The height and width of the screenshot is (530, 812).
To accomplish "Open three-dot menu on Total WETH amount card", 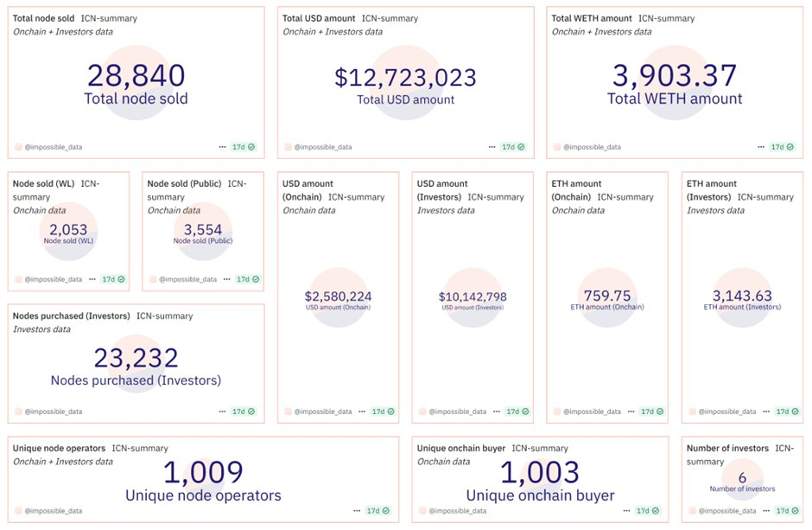I will [x=761, y=147].
